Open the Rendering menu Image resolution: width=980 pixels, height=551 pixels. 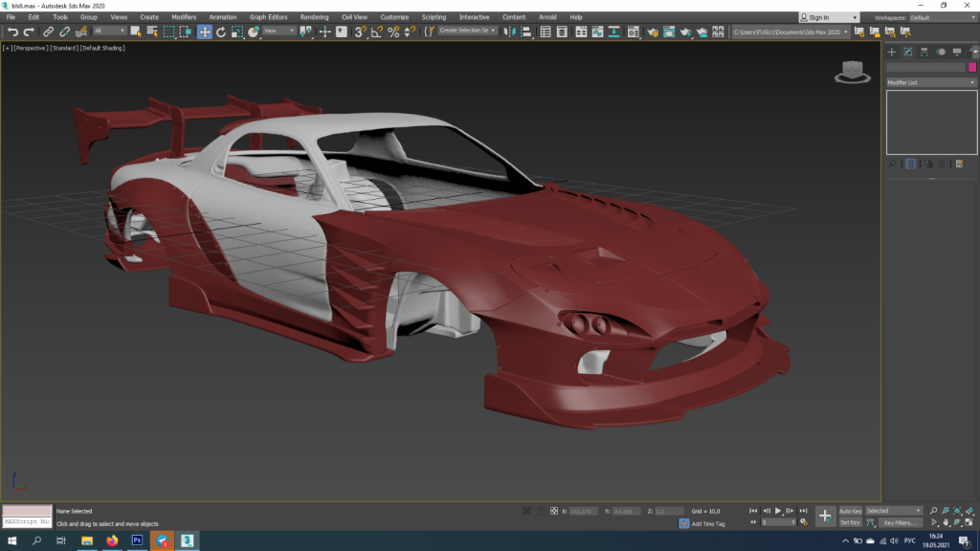click(314, 17)
